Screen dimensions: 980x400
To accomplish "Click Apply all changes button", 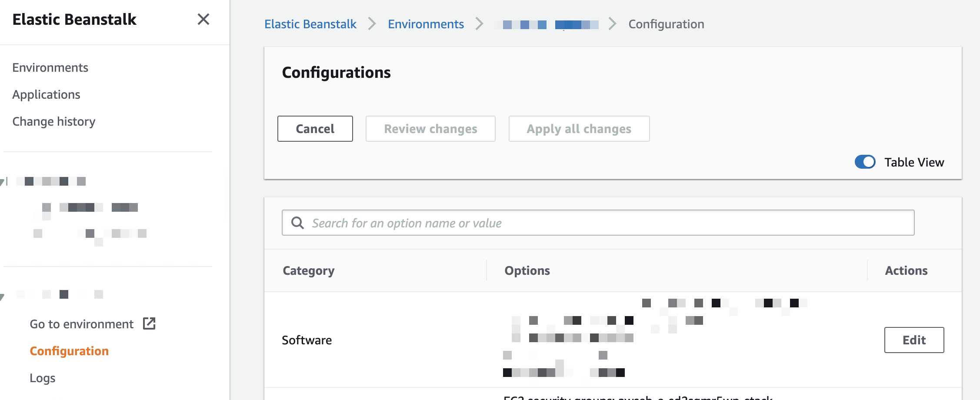I will [579, 129].
